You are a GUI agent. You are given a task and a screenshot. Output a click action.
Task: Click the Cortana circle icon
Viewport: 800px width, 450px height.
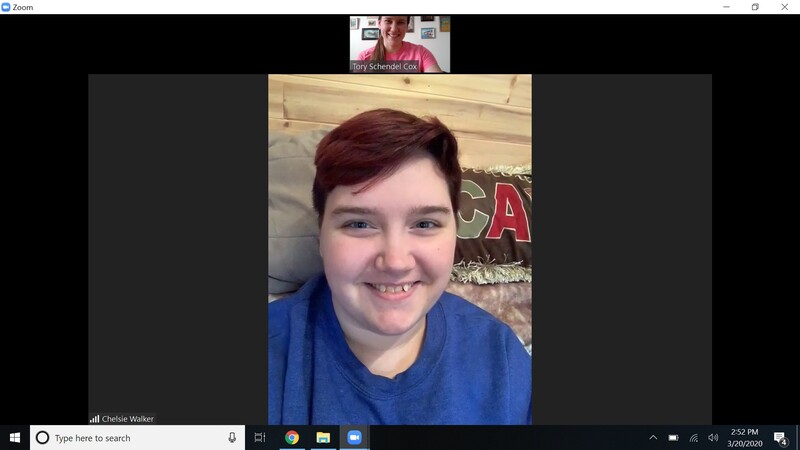[42, 438]
